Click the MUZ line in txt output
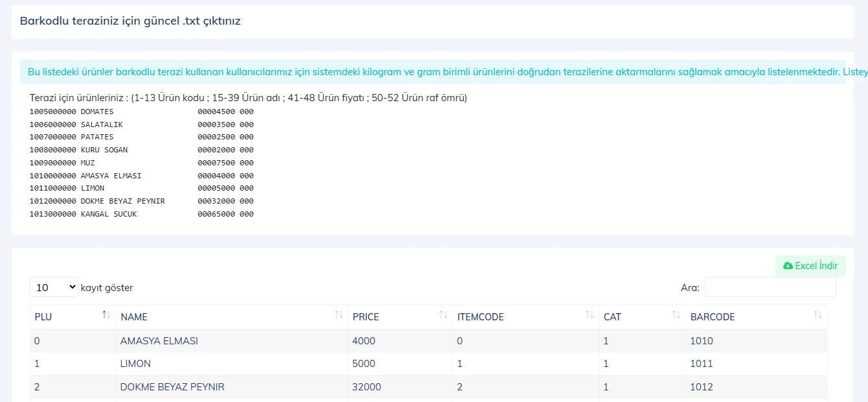 tap(142, 163)
